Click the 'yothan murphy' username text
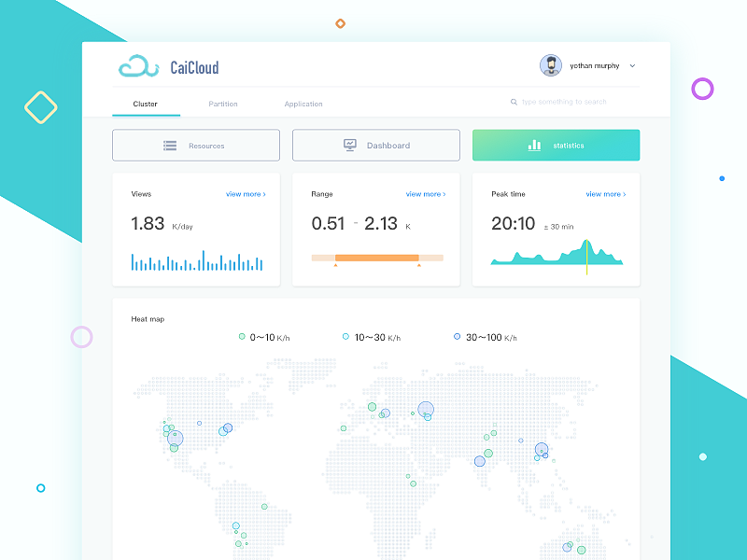747x560 pixels. pyautogui.click(x=595, y=65)
